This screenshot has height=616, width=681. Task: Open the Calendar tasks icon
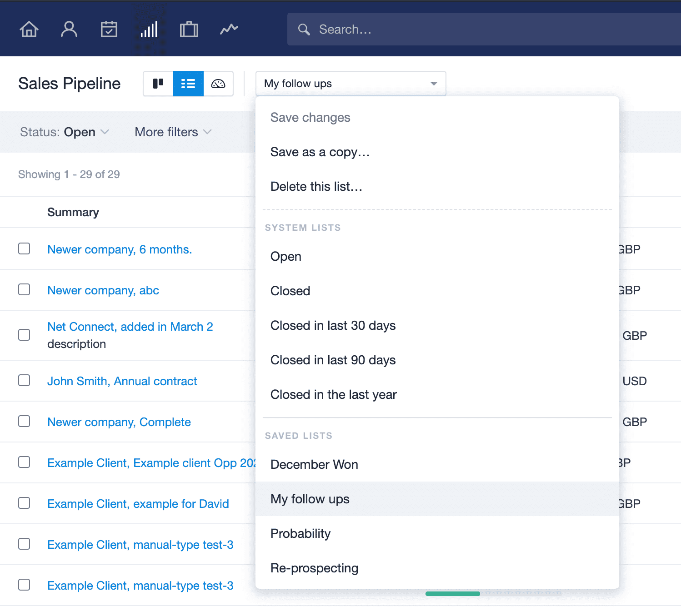pos(109,29)
